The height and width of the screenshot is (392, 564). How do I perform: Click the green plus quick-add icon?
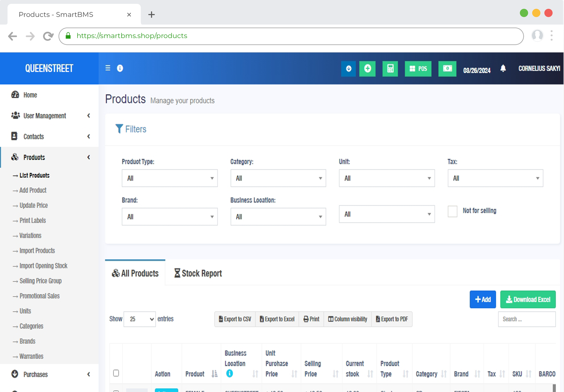point(367,68)
